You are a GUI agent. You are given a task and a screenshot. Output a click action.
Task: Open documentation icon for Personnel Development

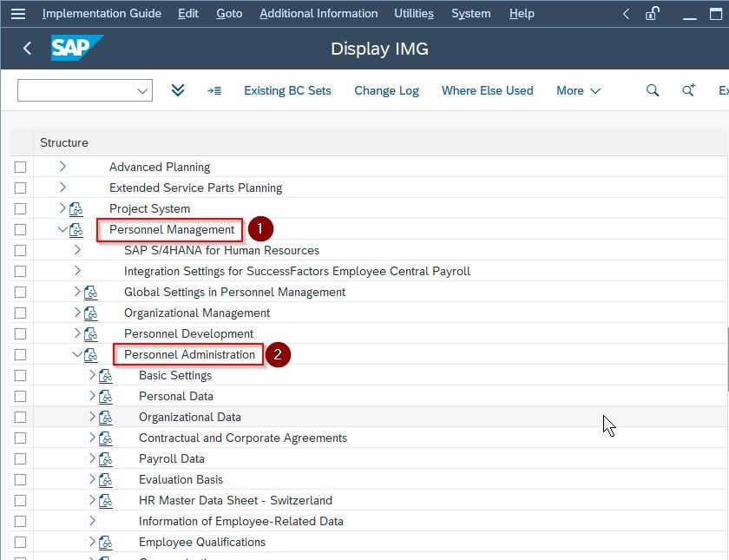tap(90, 334)
